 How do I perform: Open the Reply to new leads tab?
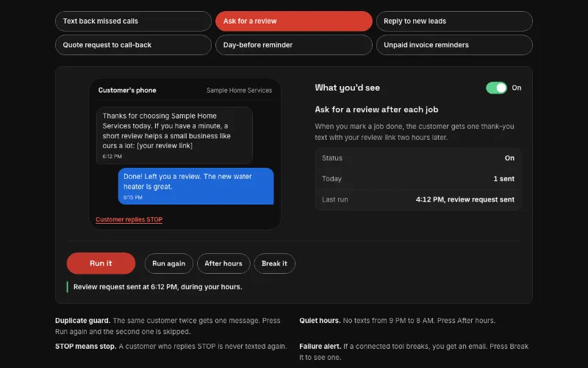click(x=454, y=21)
